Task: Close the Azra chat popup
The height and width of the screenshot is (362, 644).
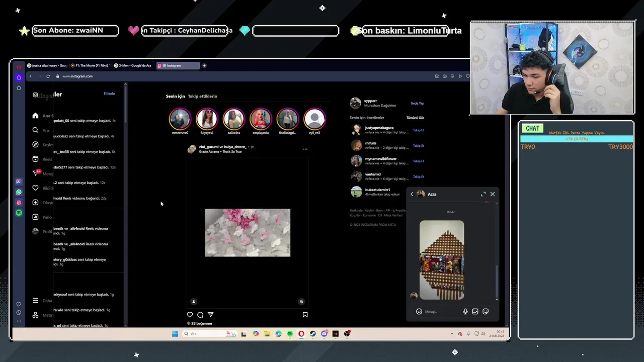Action: 493,194
